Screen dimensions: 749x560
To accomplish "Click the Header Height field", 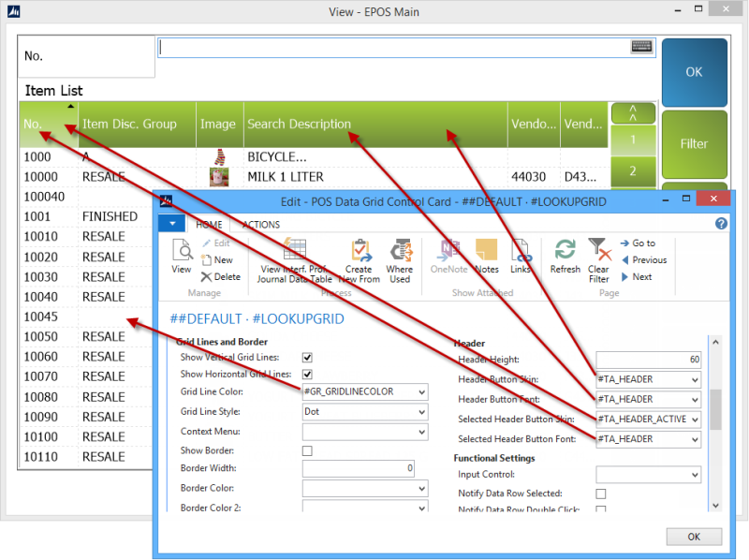I will pos(648,360).
